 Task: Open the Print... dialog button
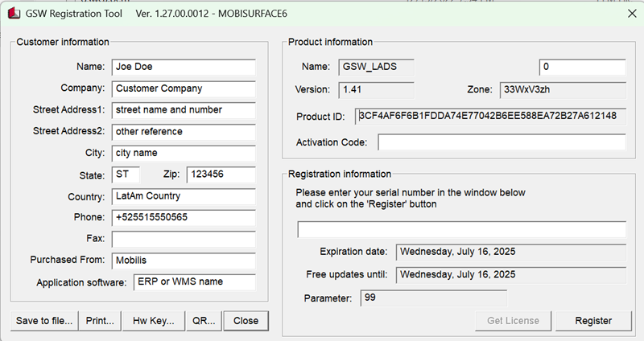click(x=101, y=320)
